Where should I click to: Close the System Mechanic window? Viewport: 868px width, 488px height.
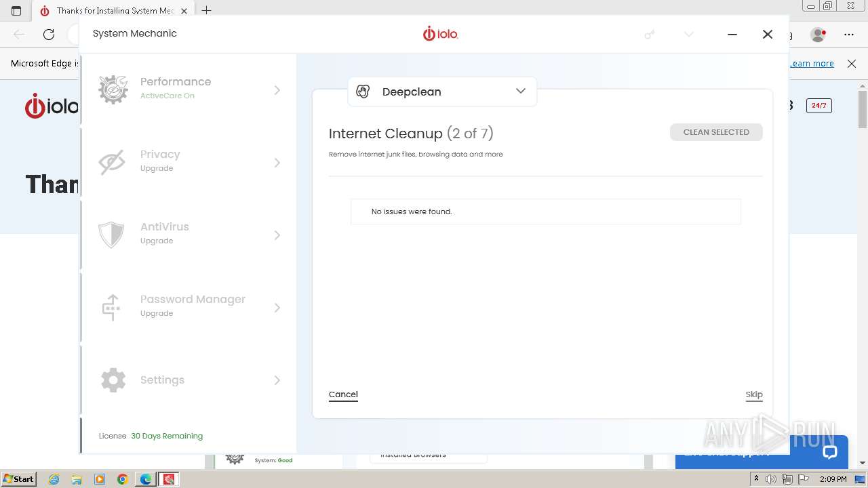pos(768,34)
